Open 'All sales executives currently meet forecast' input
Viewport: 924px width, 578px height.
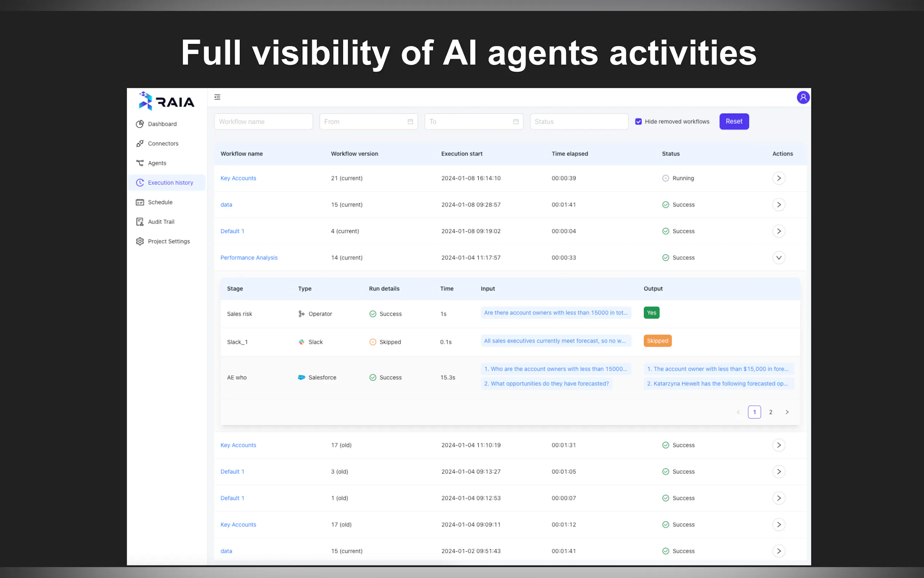(556, 341)
